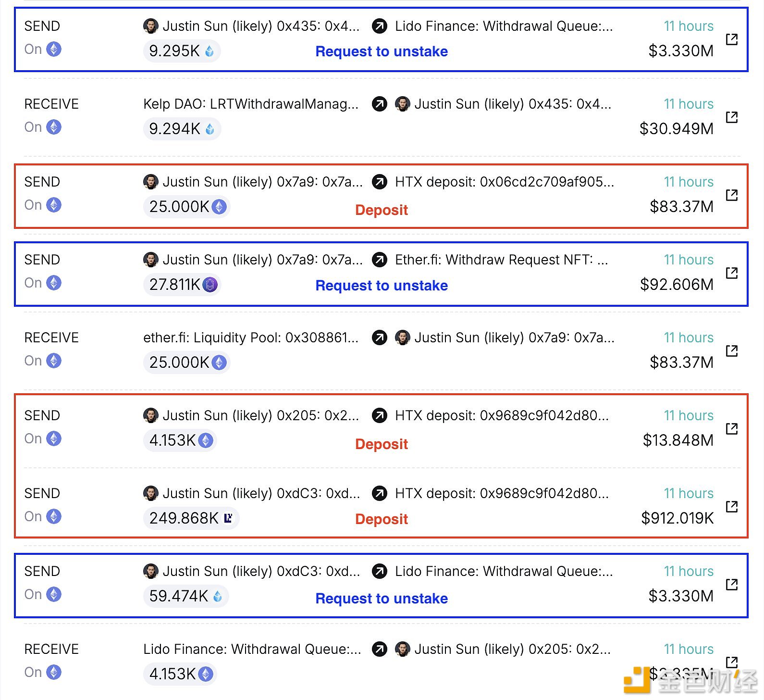
Task: Click stETH token icon next to 59.474K
Action: 218,596
